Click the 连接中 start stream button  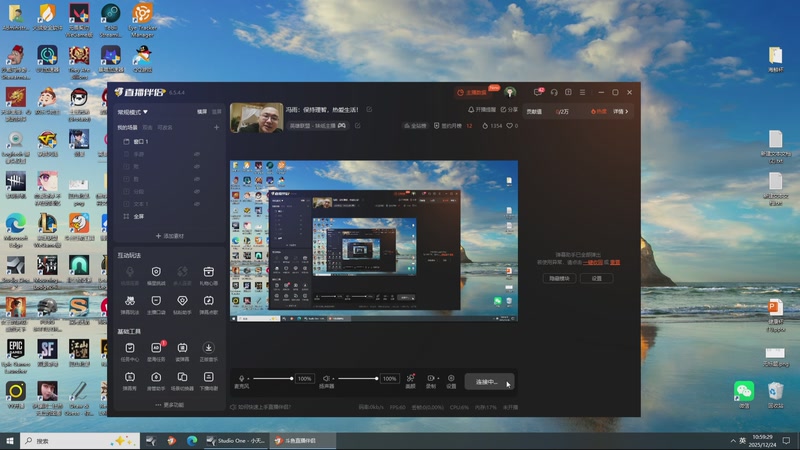(489, 382)
